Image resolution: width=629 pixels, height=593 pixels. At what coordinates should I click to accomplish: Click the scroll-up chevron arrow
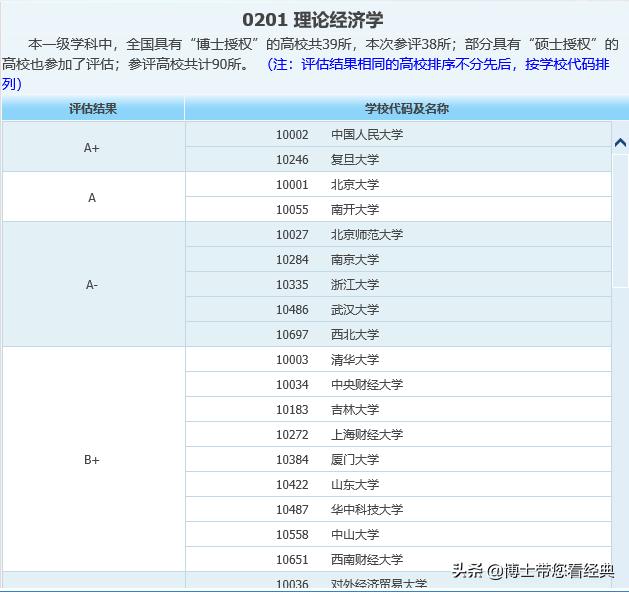click(620, 142)
